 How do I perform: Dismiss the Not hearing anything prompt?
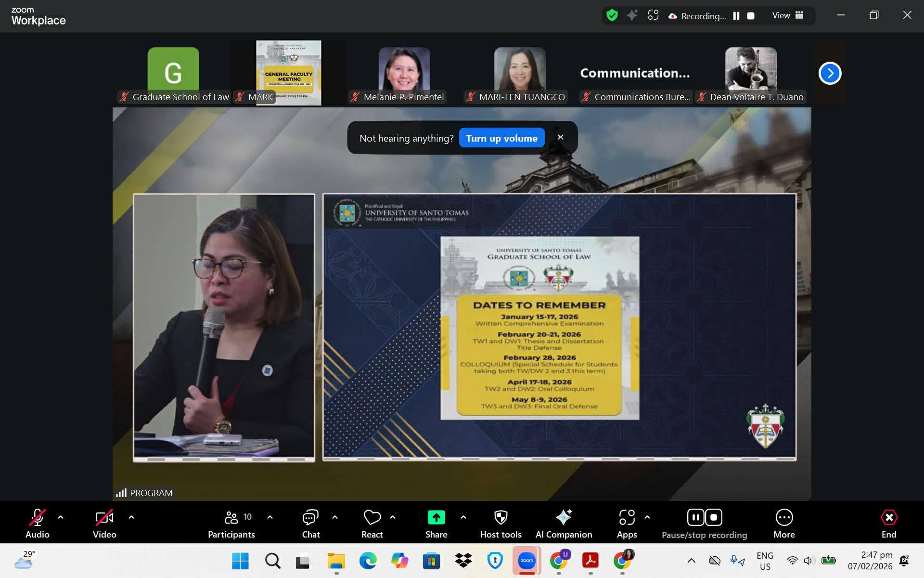pyautogui.click(x=561, y=137)
